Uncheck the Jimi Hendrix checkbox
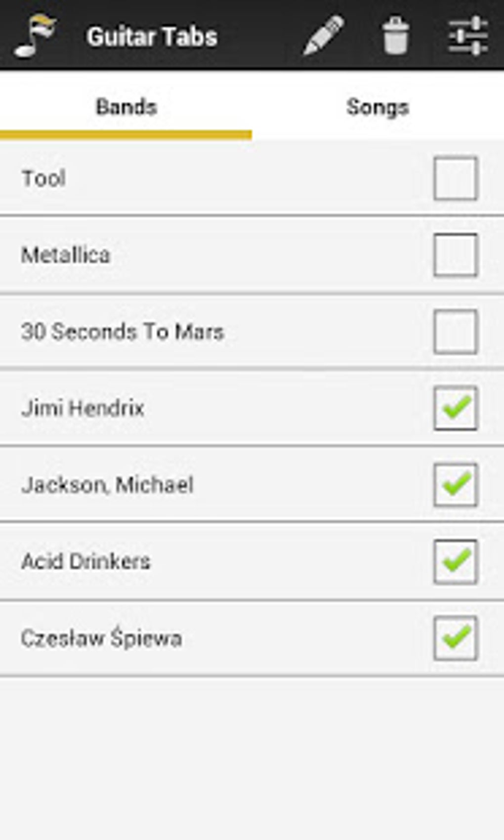The width and height of the screenshot is (504, 840). (455, 408)
